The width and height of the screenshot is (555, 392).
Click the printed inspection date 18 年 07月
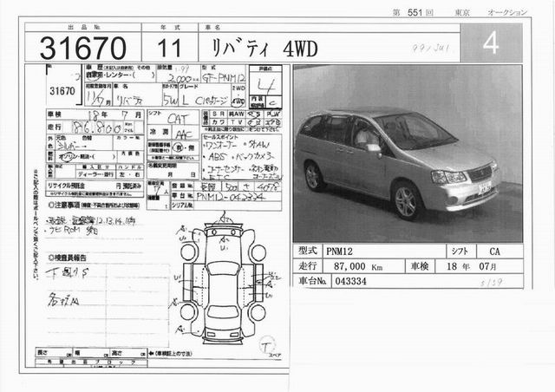point(472,266)
